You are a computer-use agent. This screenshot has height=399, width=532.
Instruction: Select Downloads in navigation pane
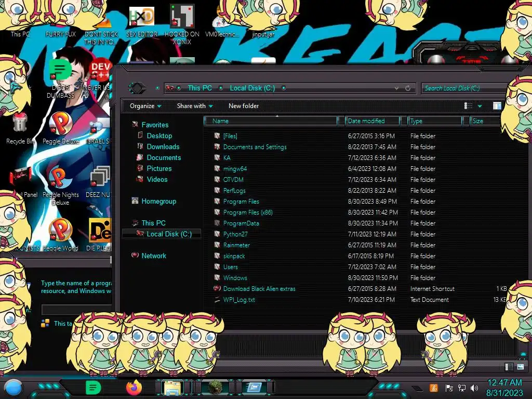(163, 147)
